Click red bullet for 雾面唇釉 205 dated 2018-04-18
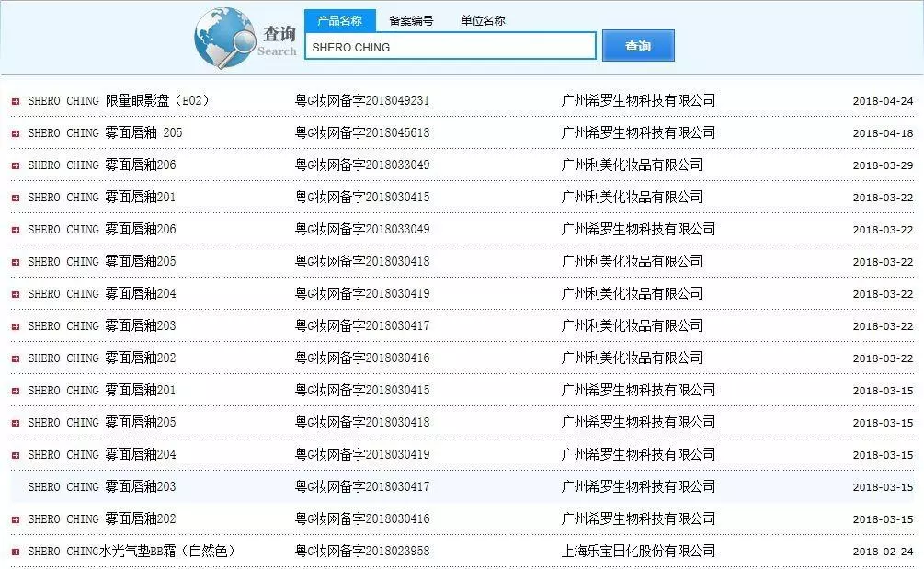Image resolution: width=924 pixels, height=569 pixels. pyautogui.click(x=16, y=133)
